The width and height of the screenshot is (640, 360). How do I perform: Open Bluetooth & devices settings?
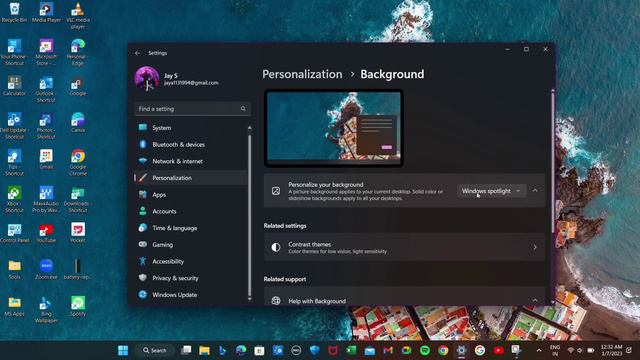tap(190, 144)
